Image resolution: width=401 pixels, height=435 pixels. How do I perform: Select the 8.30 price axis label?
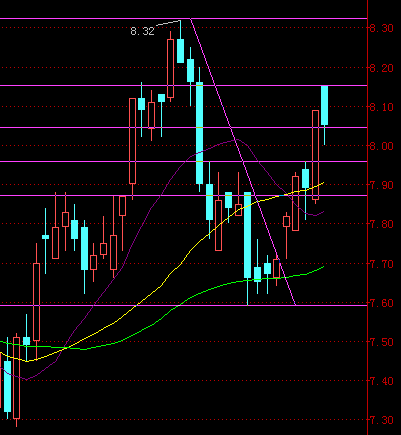(381, 28)
